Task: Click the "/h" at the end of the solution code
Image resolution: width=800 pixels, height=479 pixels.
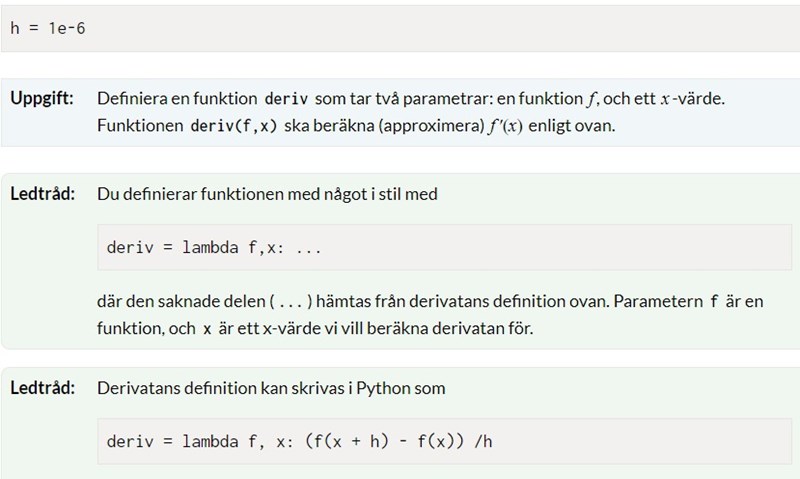Action: coord(484,441)
